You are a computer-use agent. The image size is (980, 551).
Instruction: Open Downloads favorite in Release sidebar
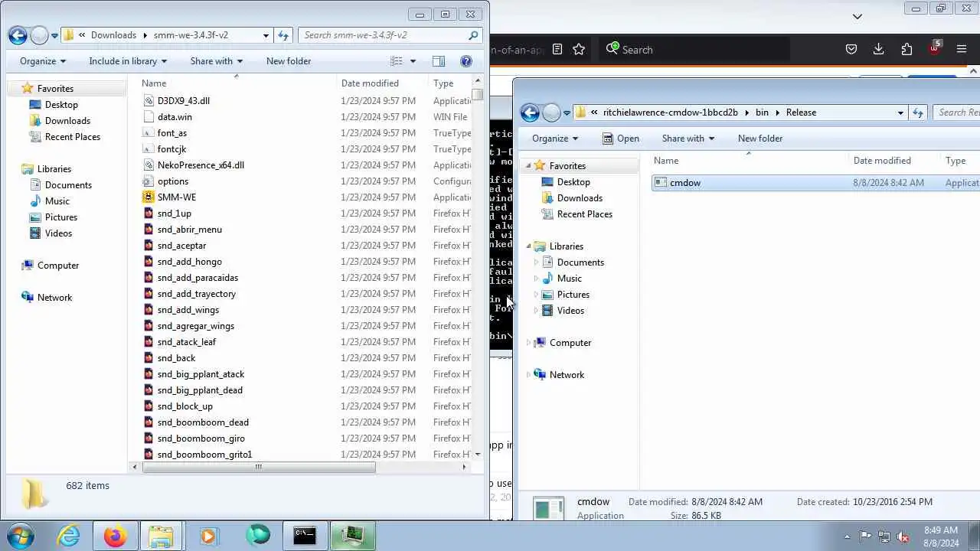(x=580, y=198)
